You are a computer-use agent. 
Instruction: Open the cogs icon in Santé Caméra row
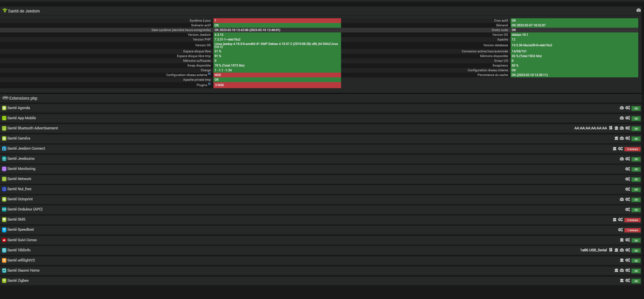(x=627, y=139)
